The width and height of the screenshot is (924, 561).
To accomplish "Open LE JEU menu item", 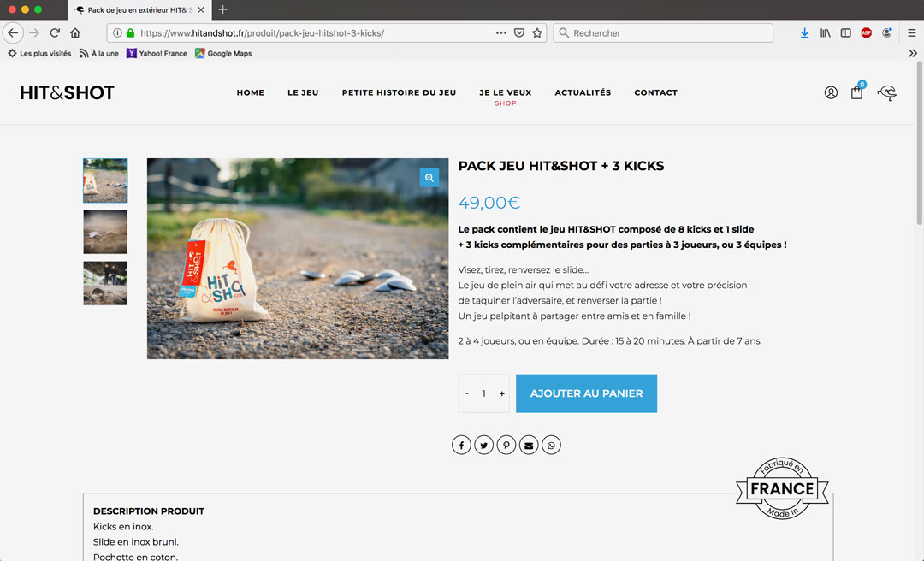I will click(x=303, y=92).
